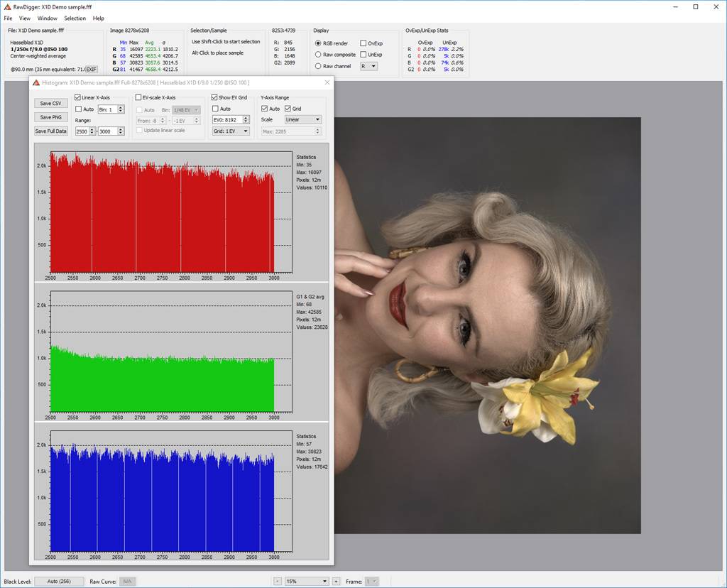
Task: Expand the 15% zoom level dropdown
Action: pos(307,581)
